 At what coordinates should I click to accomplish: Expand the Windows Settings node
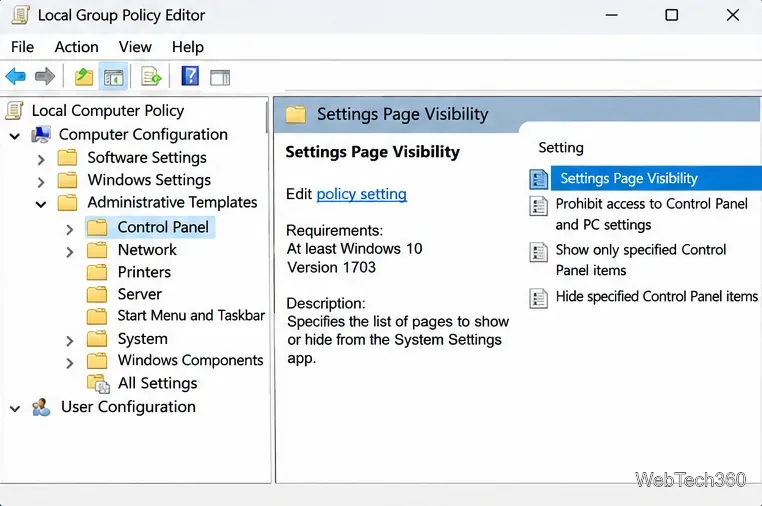pyautogui.click(x=41, y=182)
